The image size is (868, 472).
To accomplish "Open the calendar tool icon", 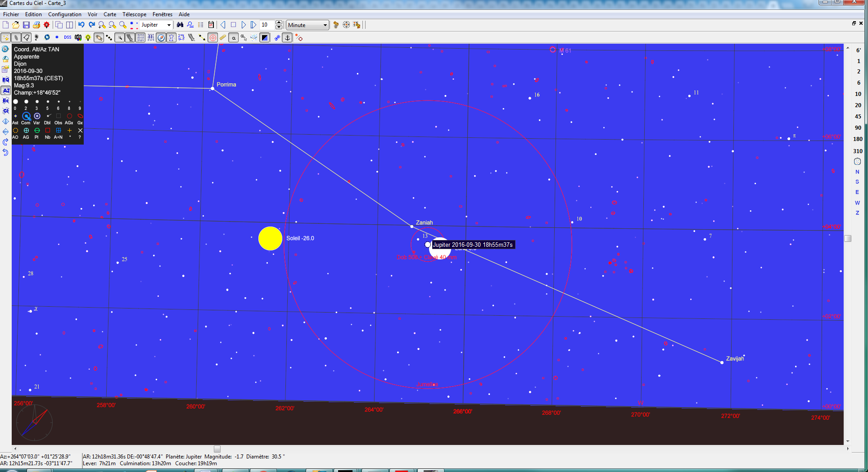I will point(211,25).
